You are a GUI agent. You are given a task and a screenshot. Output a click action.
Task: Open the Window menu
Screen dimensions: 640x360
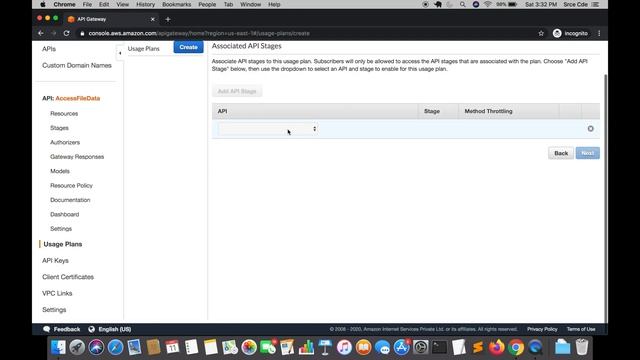click(250, 4)
